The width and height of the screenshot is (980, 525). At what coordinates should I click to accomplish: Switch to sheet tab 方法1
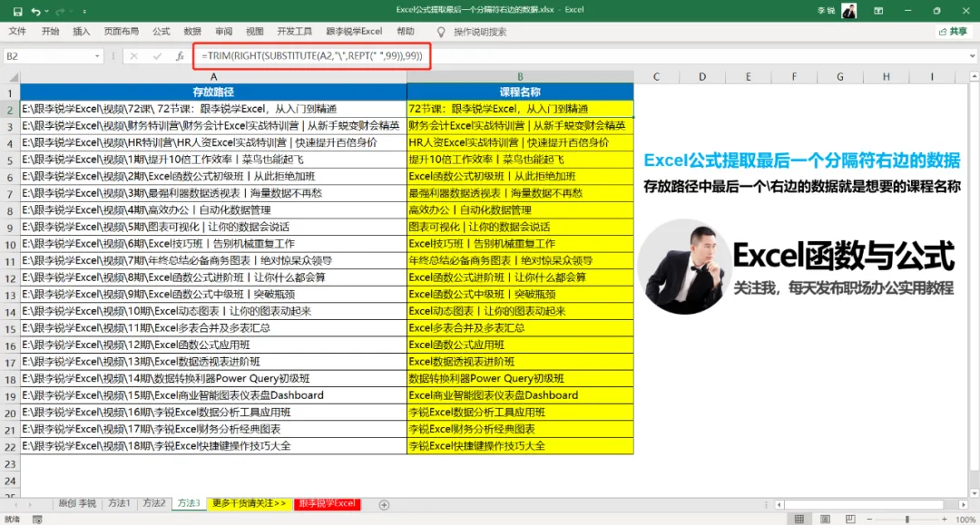tap(119, 503)
